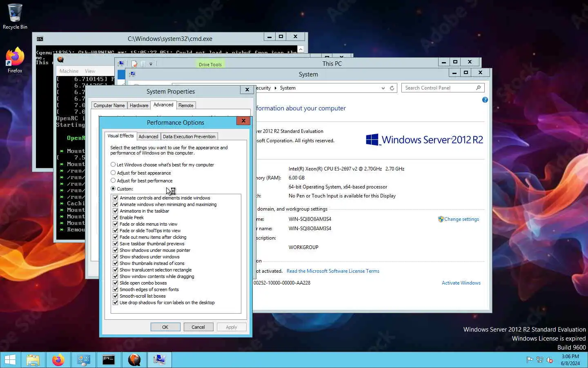588x368 pixels.
Task: Switch to cmd.exe taskbar icon
Action: 109,360
